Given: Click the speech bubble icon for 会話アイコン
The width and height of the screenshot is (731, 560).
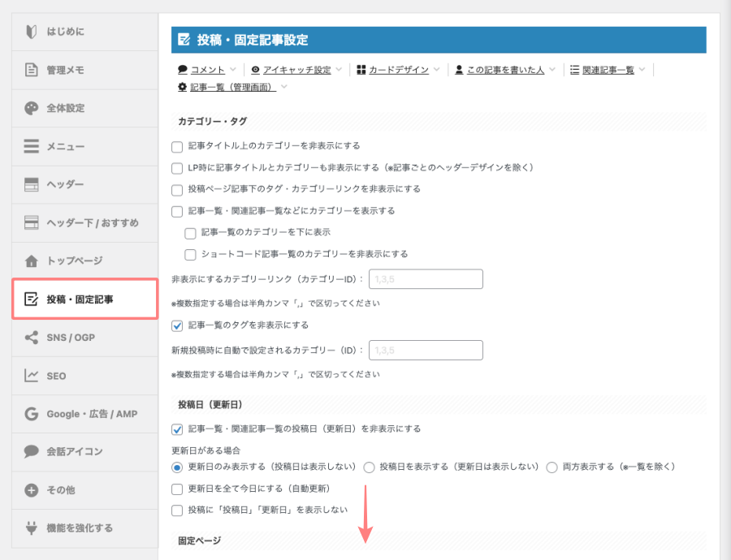Looking at the screenshot, I should (x=31, y=451).
